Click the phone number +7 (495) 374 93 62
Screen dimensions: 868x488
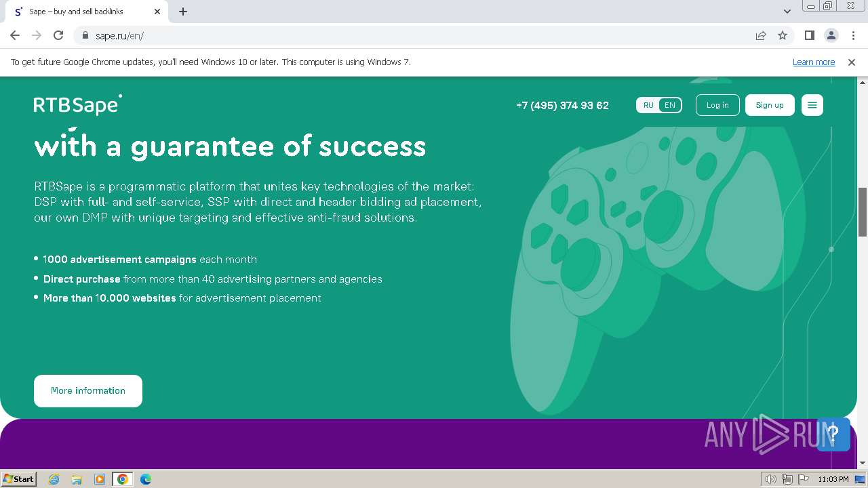click(x=562, y=105)
